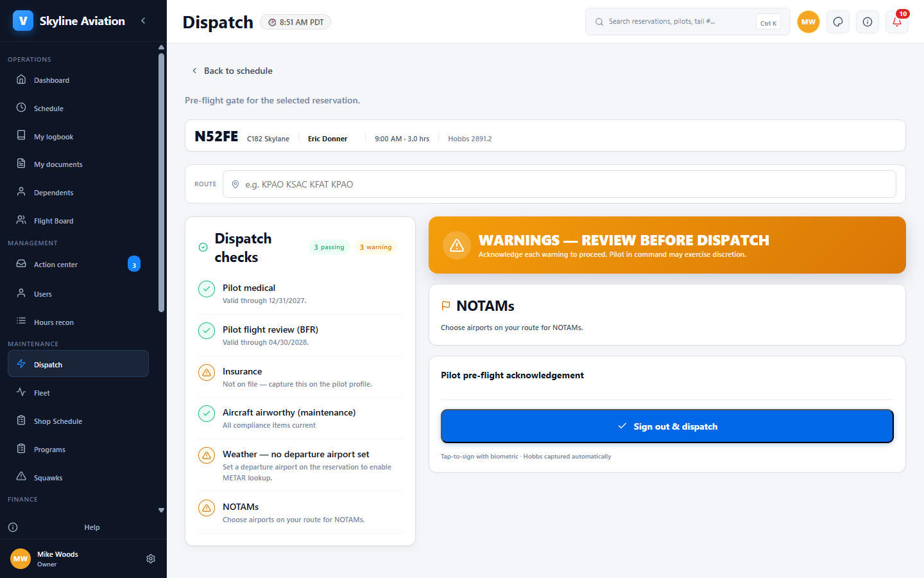Click the Skyline Aviation V logo
The height and width of the screenshot is (578, 924).
click(x=23, y=21)
